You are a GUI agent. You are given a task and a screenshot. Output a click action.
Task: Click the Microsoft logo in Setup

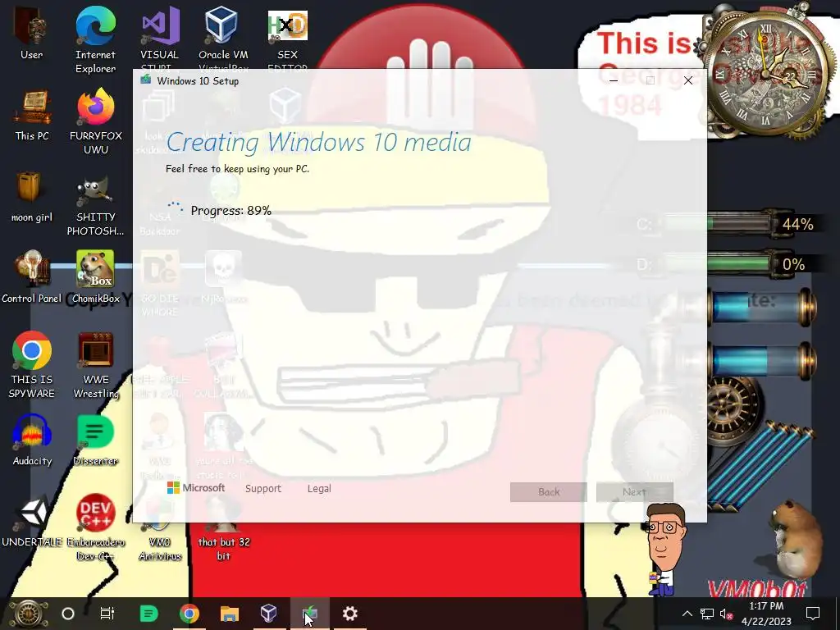click(x=196, y=488)
